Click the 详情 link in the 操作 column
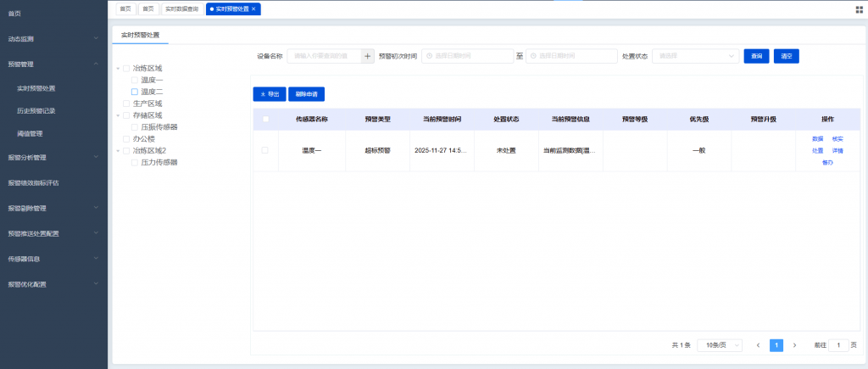This screenshot has height=369, width=868. pyautogui.click(x=837, y=150)
